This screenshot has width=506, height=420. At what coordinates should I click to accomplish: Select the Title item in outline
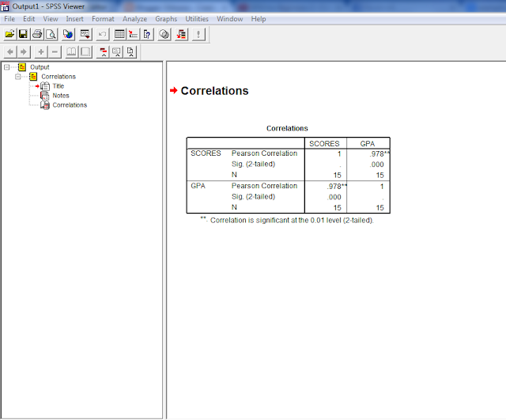coord(58,86)
